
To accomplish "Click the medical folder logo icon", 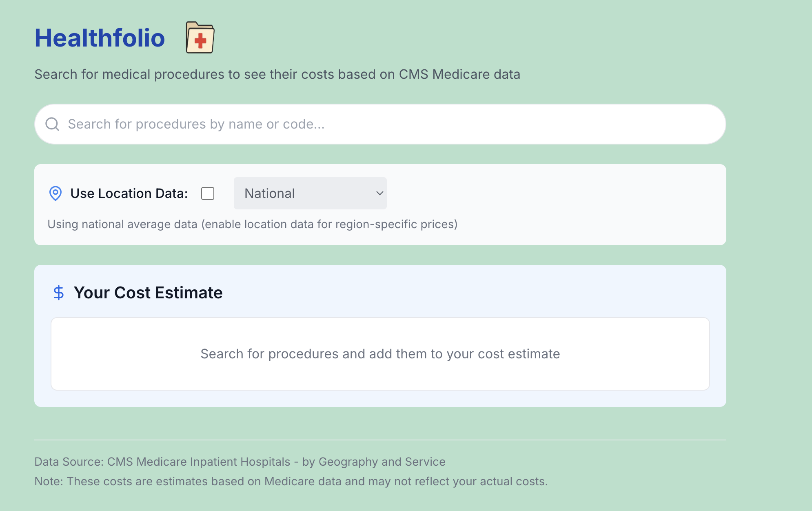I will [200, 38].
